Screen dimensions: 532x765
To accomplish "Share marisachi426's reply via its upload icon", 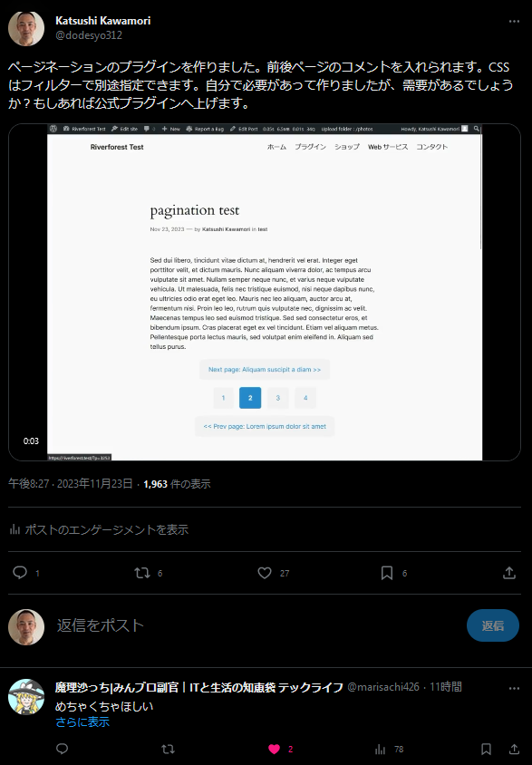I will tap(514, 749).
